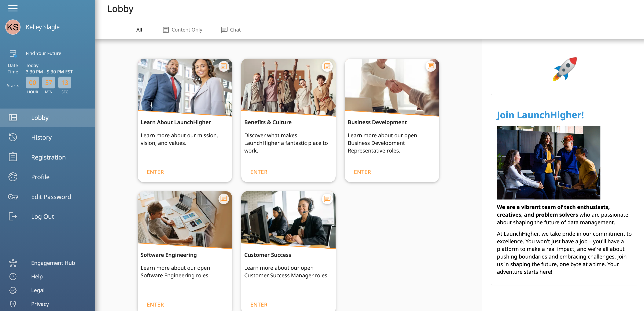Image resolution: width=644 pixels, height=311 pixels.
Task: Click the chat badge on Business Development card
Action: pyautogui.click(x=431, y=66)
